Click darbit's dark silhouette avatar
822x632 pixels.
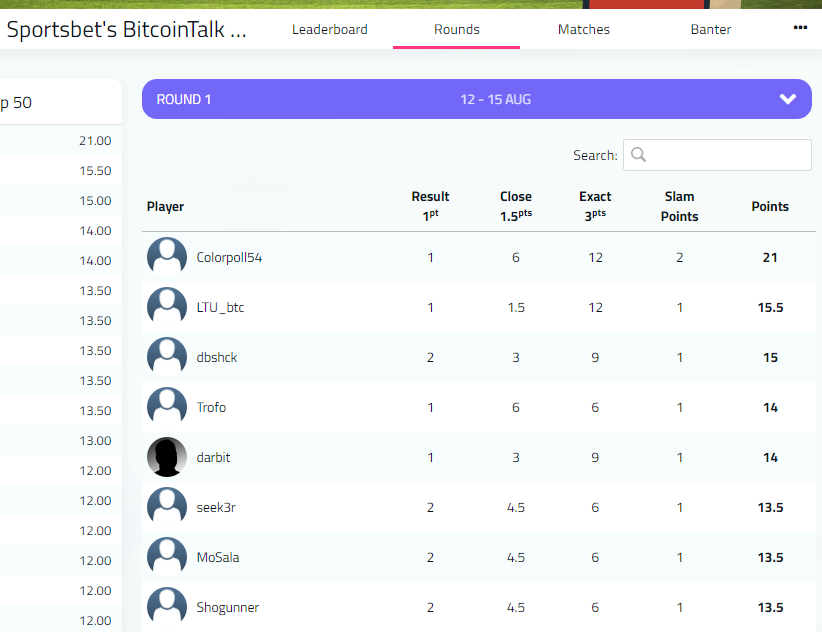[167, 457]
